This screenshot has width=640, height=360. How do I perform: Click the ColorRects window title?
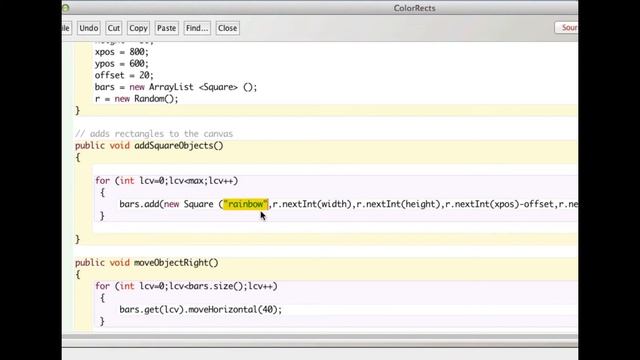(414, 8)
